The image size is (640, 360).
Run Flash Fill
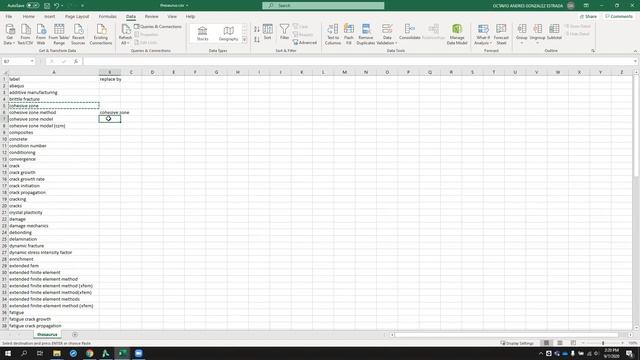pyautogui.click(x=349, y=34)
